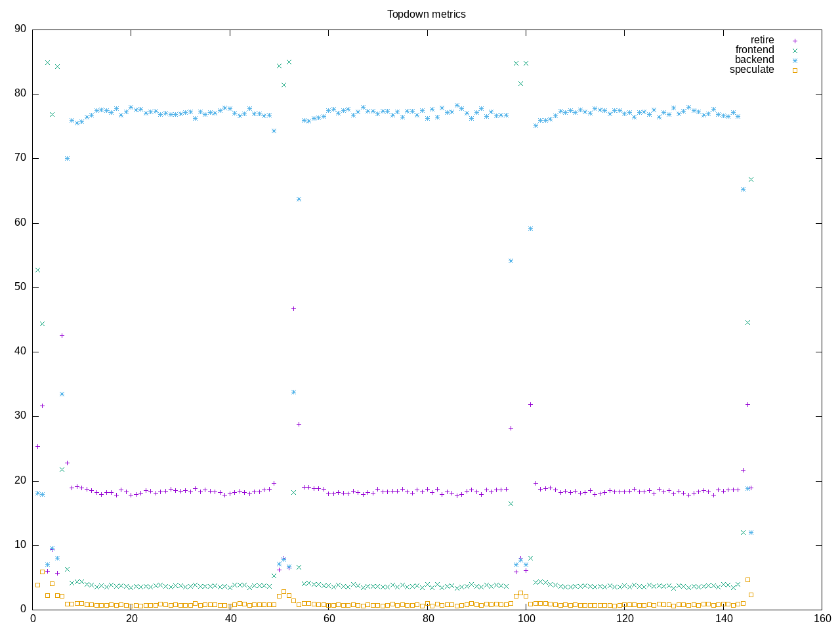Click the Topdown metrics chart title
The height and width of the screenshot is (630, 840).
[427, 14]
